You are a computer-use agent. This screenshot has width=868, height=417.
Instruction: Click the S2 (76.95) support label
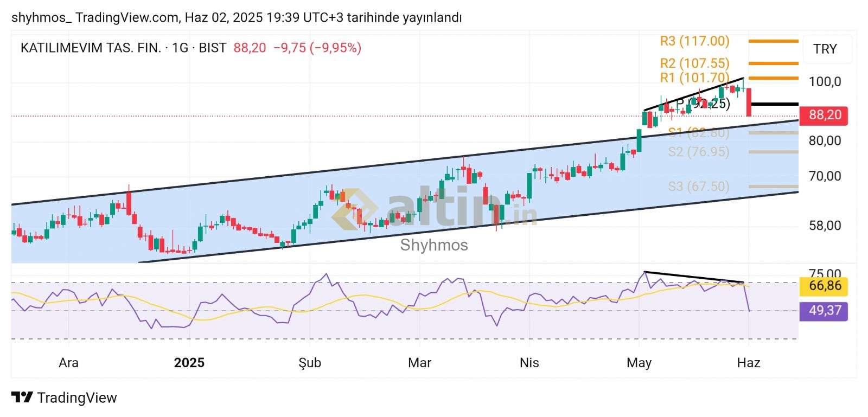pyautogui.click(x=699, y=152)
